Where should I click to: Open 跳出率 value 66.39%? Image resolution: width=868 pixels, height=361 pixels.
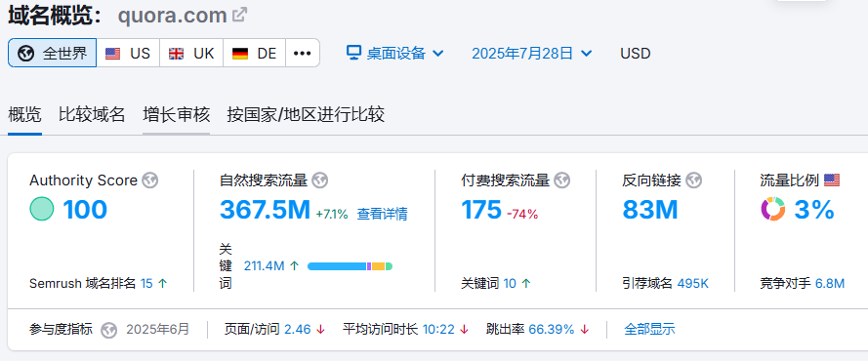click(x=552, y=330)
